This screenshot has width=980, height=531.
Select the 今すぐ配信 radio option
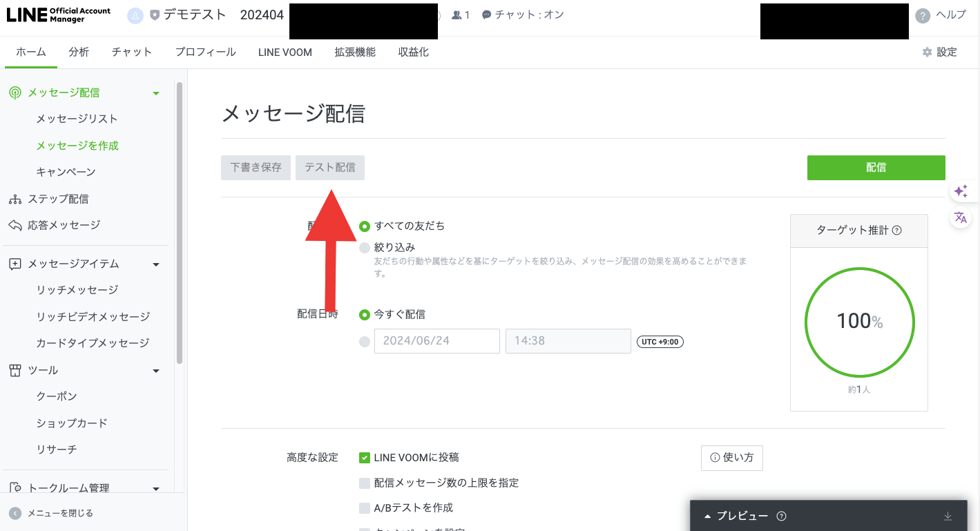[x=365, y=314]
